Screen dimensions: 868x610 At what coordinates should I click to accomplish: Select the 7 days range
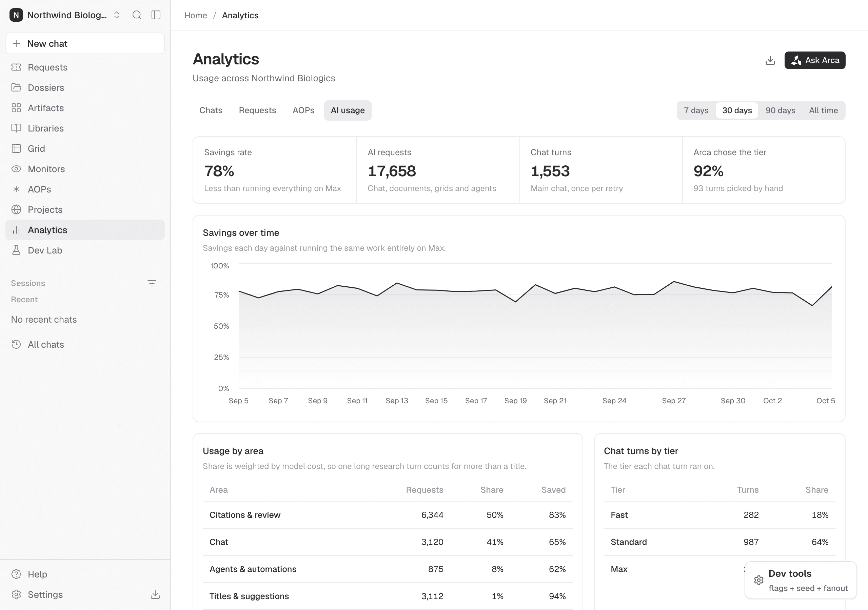point(696,110)
